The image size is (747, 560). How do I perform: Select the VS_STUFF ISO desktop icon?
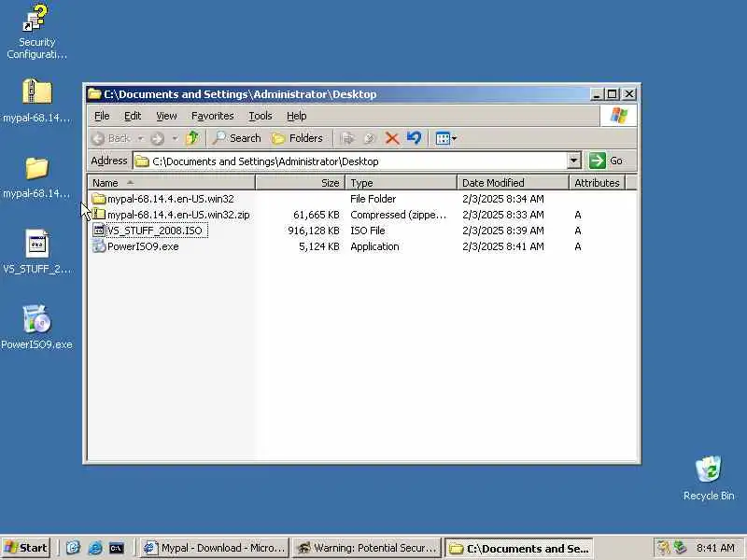pos(36,252)
